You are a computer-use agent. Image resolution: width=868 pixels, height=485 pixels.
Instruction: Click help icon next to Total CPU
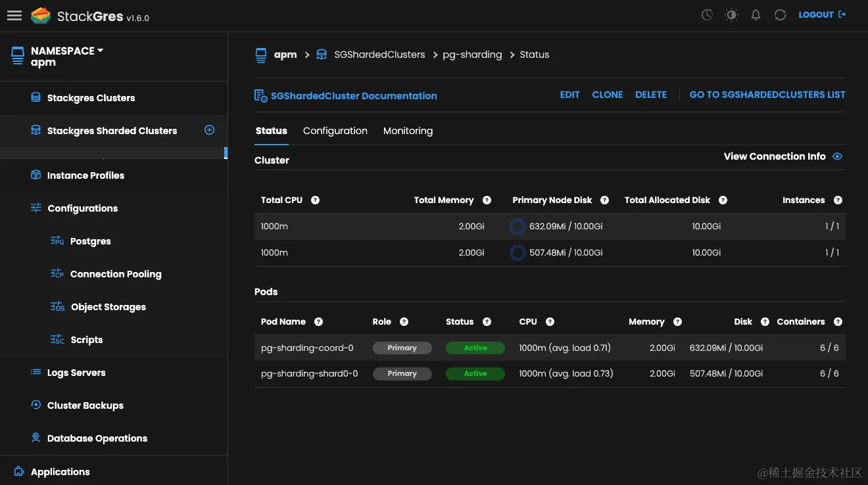point(315,200)
